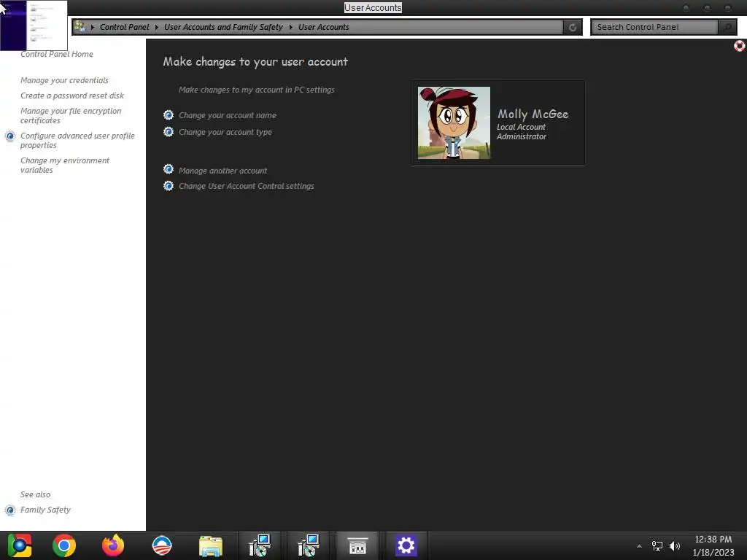Open Configure advanced user profile properties

point(77,140)
